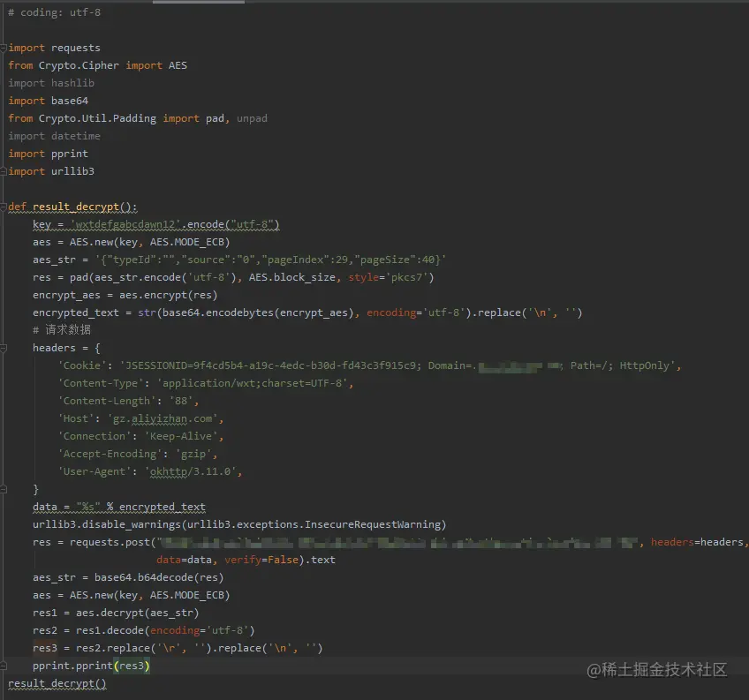Click the function name in 'def result_decrypt():'
This screenshot has height=700, width=749.
coord(76,207)
